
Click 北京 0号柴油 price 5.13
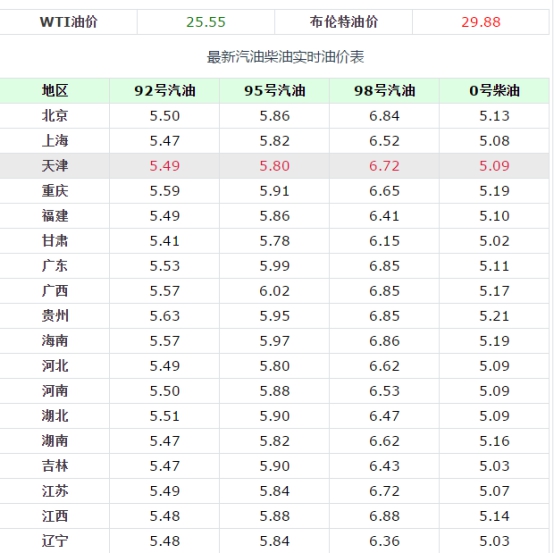pos(494,116)
